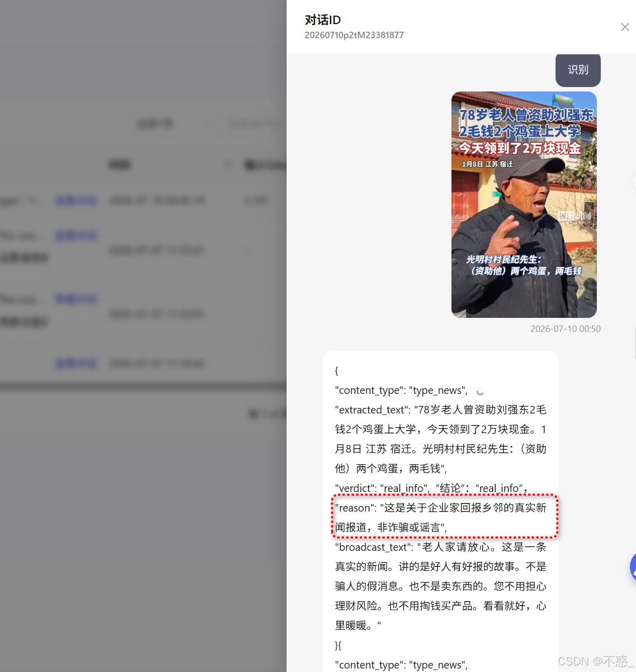Screen dimensions: 636x672
Task: Click the line 月8日 江苏 宿迁
Action: point(440,449)
